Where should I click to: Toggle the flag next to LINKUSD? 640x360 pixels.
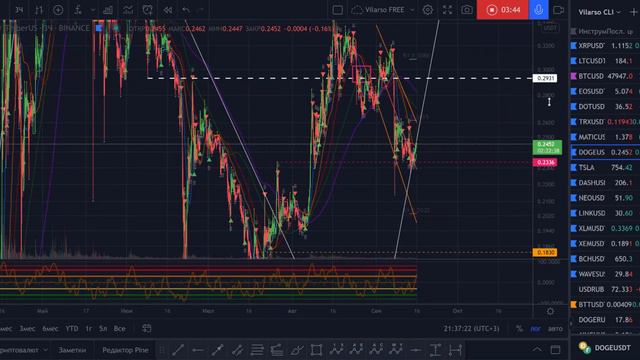click(x=573, y=213)
